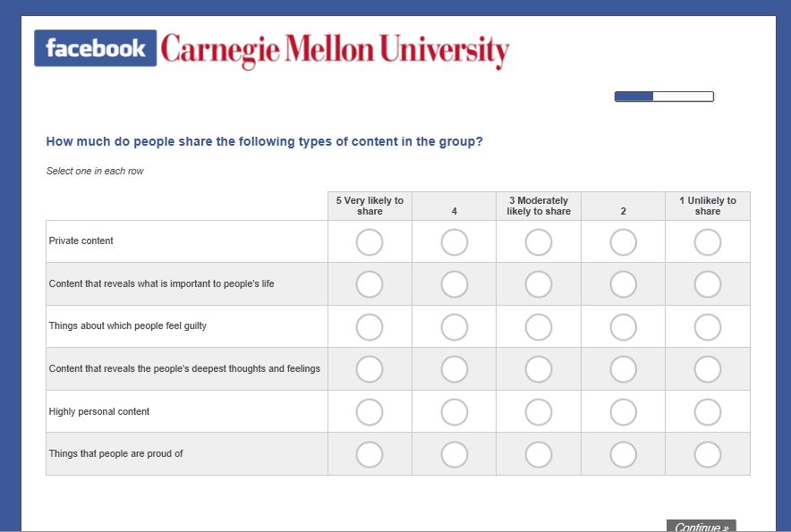The height and width of the screenshot is (532, 791).
Task: Select 5 Very likely for feel guilty row
Action: tap(370, 327)
